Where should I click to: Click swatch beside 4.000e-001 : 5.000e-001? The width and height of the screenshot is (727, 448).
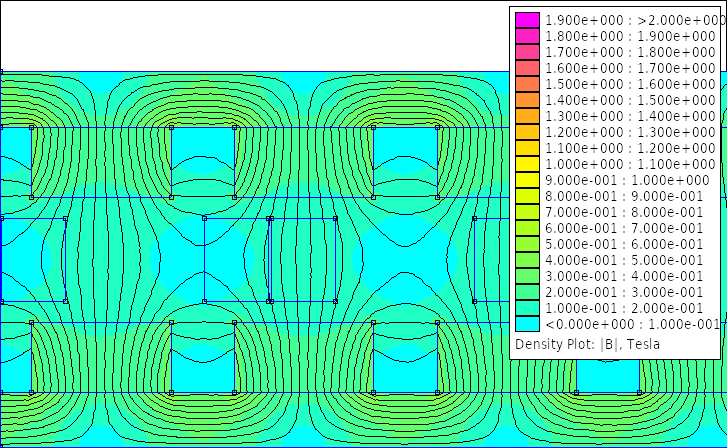click(x=527, y=260)
